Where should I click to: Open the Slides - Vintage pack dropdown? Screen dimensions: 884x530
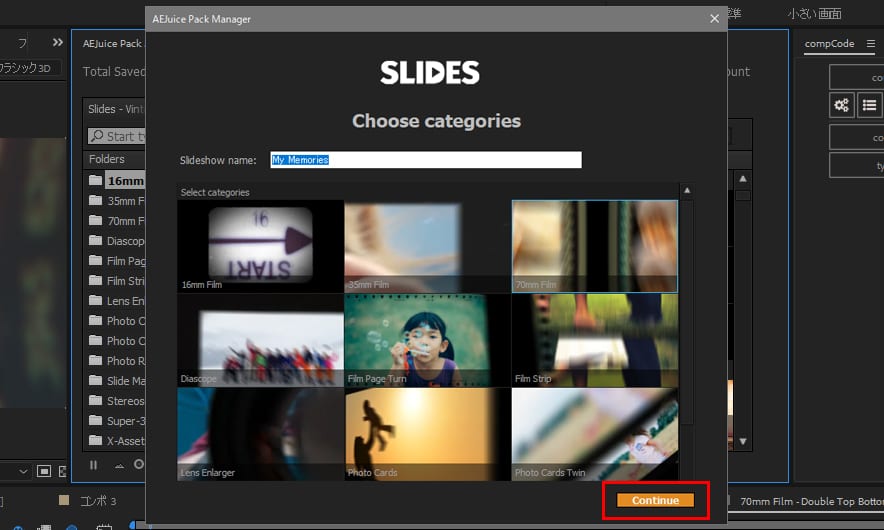click(x=114, y=109)
